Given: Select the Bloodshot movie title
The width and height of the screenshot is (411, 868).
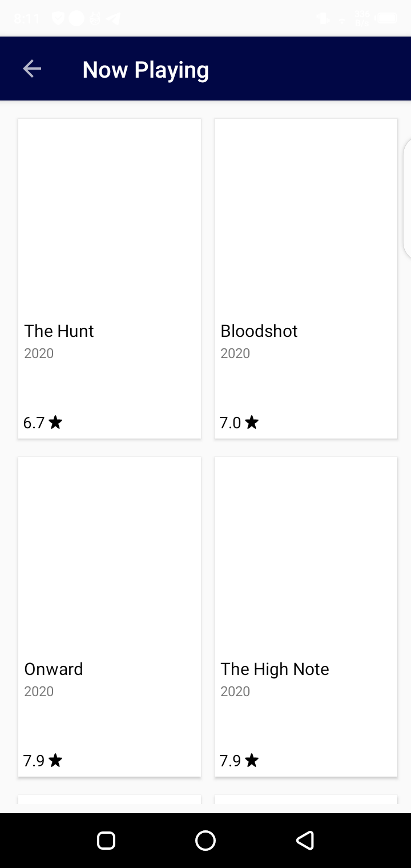Looking at the screenshot, I should click(259, 331).
